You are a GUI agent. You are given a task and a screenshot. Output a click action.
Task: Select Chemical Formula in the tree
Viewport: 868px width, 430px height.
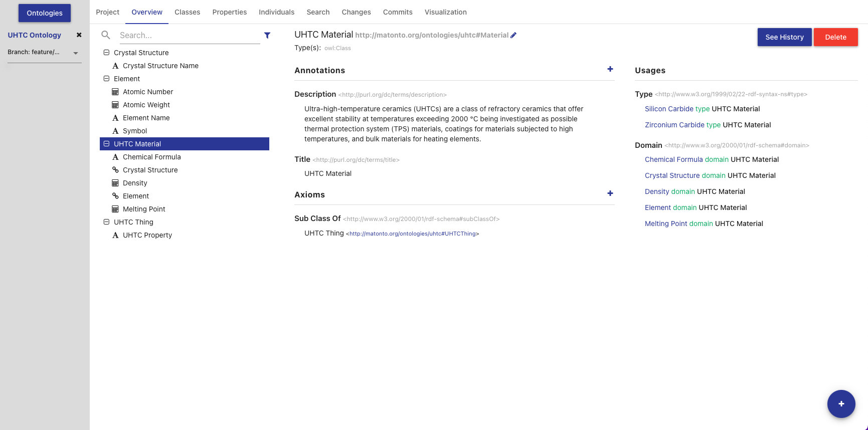[x=152, y=157]
